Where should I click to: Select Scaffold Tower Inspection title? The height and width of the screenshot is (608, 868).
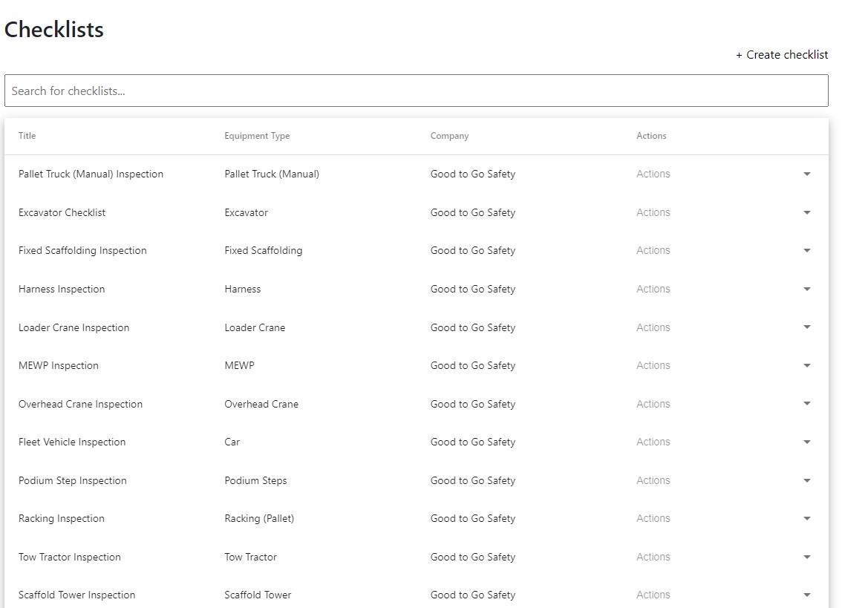click(77, 595)
